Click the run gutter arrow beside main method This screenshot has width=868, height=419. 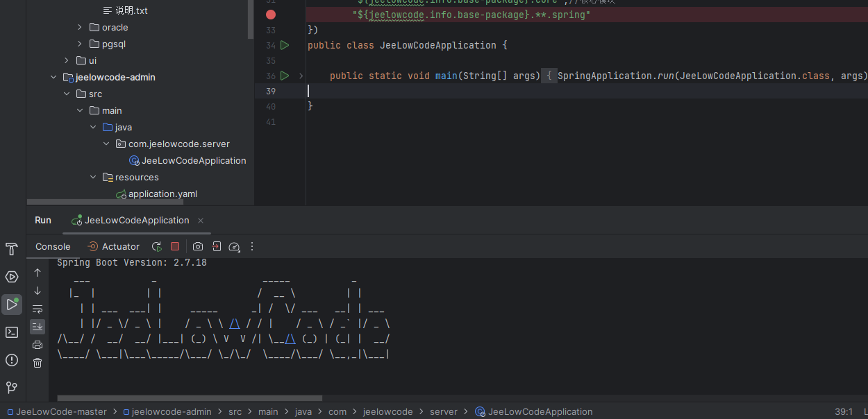coord(284,76)
